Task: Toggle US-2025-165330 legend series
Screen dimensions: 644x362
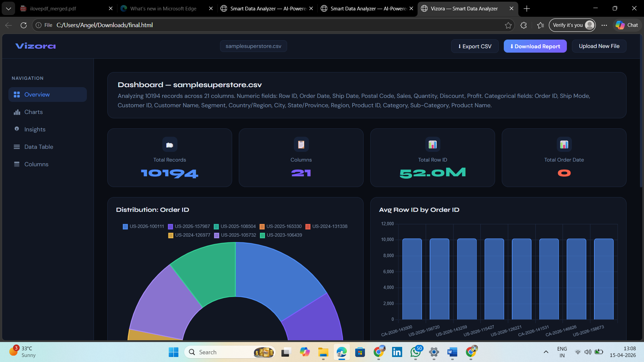Action: click(280, 227)
